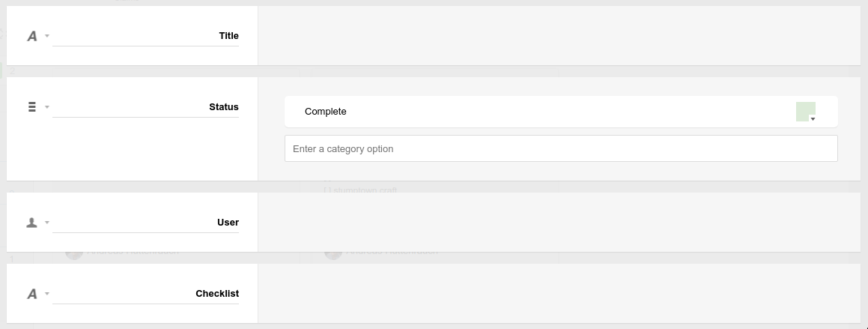Expand the field type arrow for Checklist
This screenshot has width=868, height=329.
[47, 294]
